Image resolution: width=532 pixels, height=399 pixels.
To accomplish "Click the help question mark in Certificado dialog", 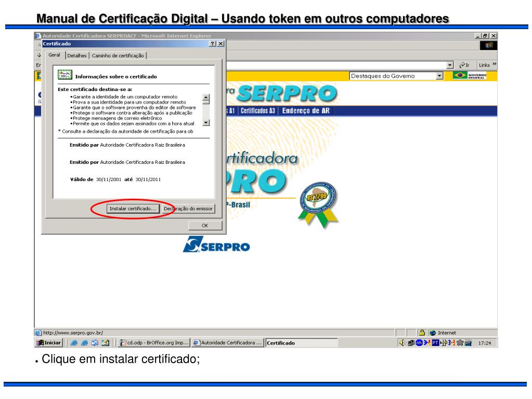I will [x=212, y=43].
